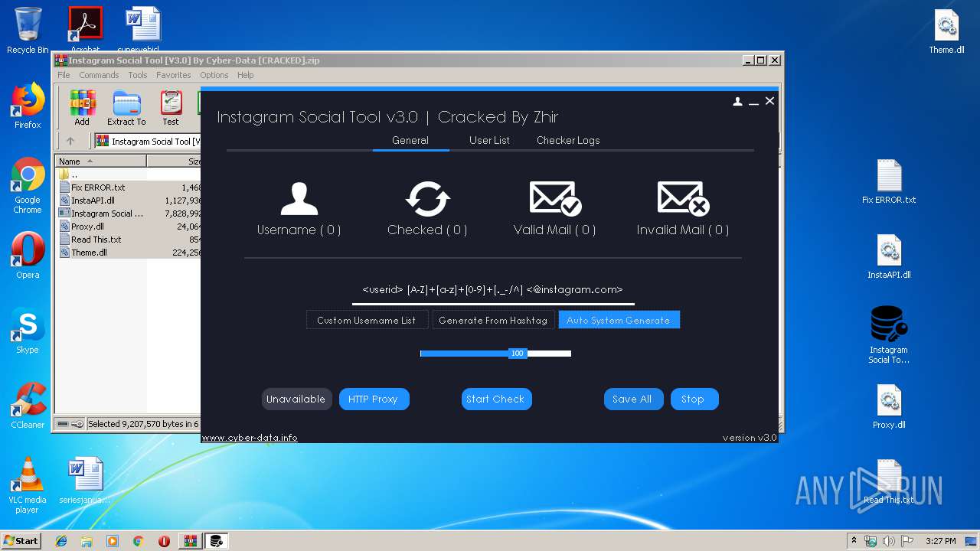Select Instagram Social Tool desktop icon
Screen dimensions: 980x551
pos(889,335)
